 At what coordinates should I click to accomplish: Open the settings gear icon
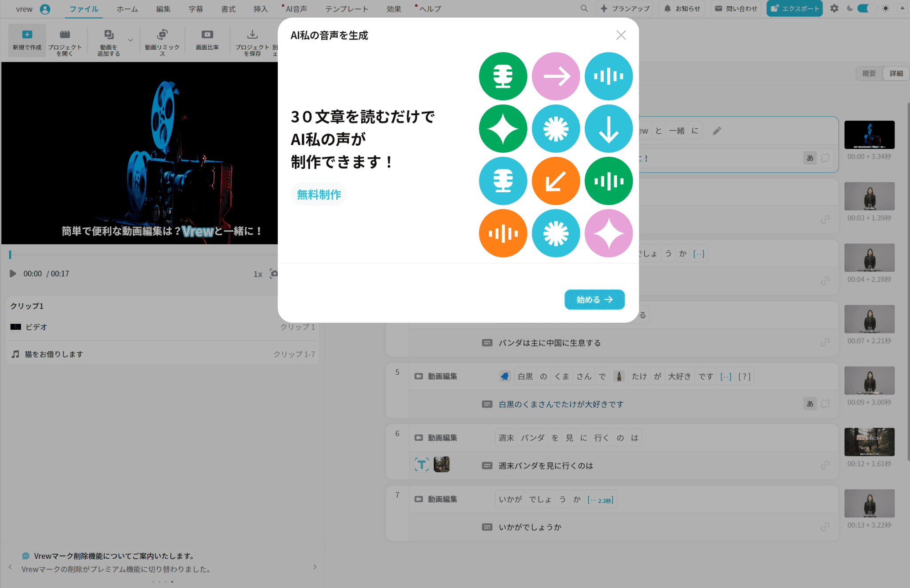[834, 8]
